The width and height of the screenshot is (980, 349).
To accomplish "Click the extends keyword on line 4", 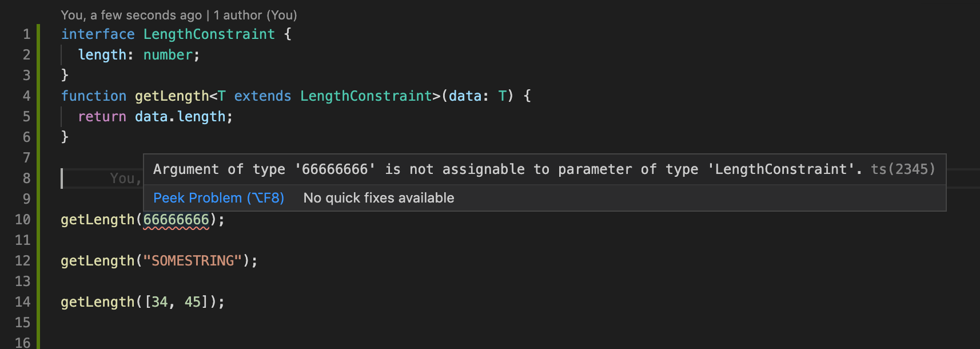I will click(x=262, y=96).
